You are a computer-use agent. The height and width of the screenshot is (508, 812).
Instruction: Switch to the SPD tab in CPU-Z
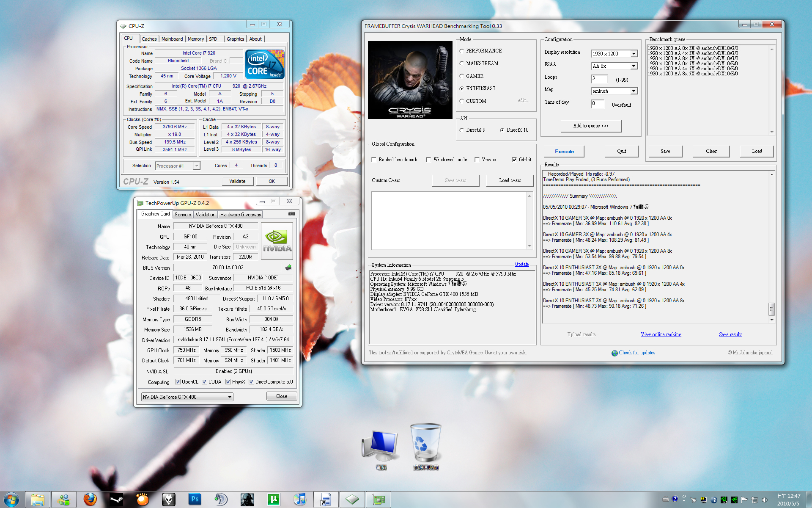coord(213,39)
